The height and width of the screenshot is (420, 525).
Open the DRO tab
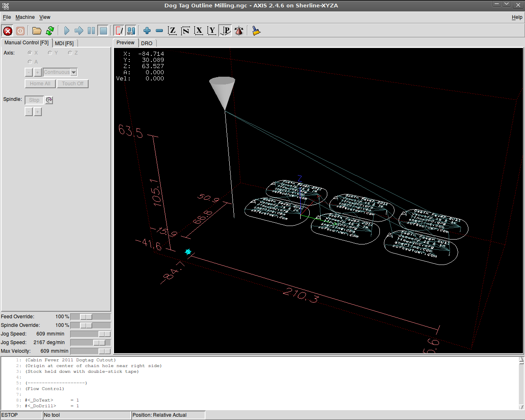[146, 43]
